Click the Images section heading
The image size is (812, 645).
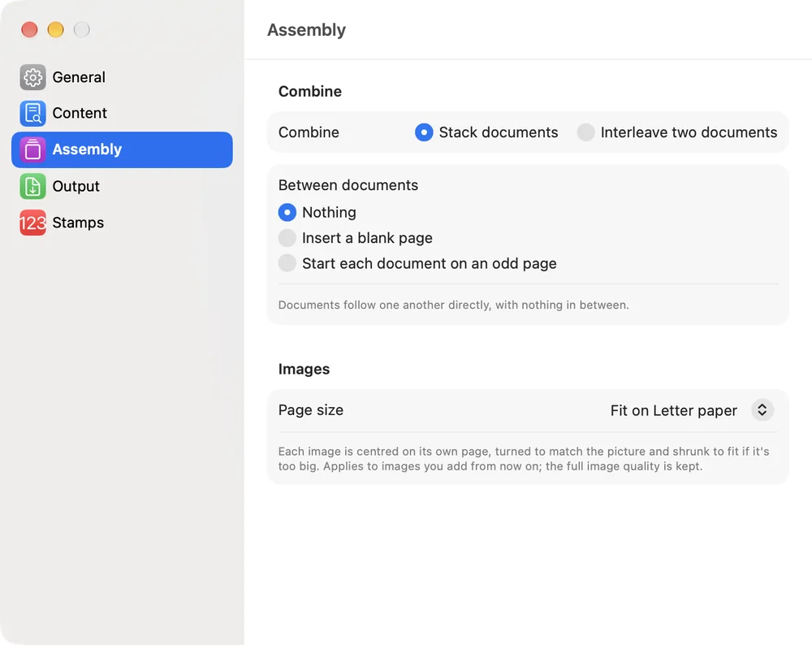[x=304, y=369]
